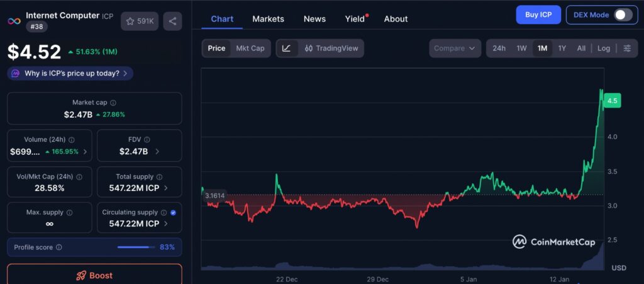Screen dimensions: 644x284
Task: Open the share icon button
Action: coord(172,21)
